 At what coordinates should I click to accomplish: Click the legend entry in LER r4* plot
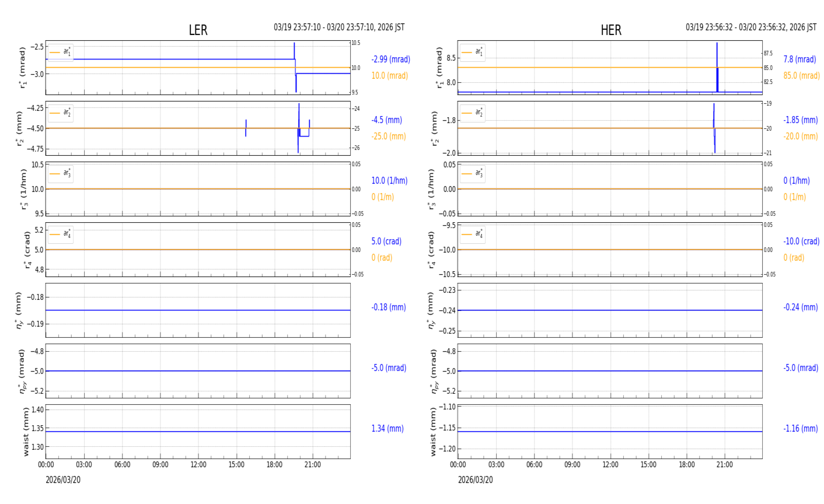click(x=61, y=235)
